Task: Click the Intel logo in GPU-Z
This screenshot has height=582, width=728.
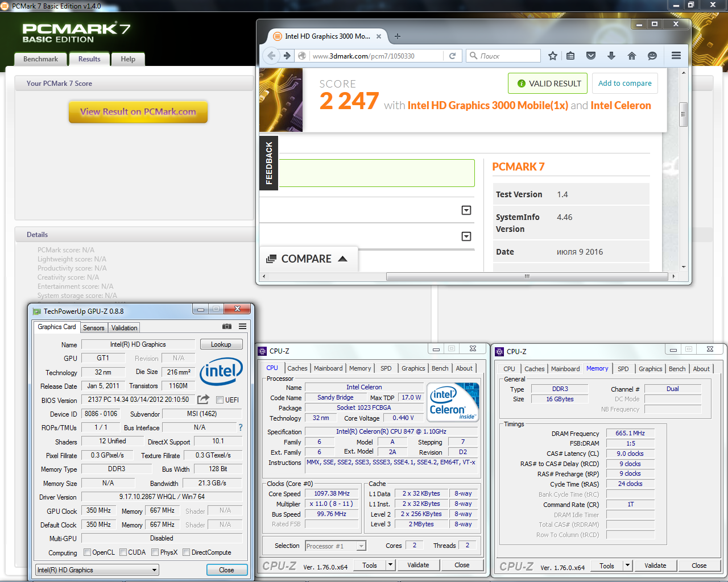Action: point(221,371)
